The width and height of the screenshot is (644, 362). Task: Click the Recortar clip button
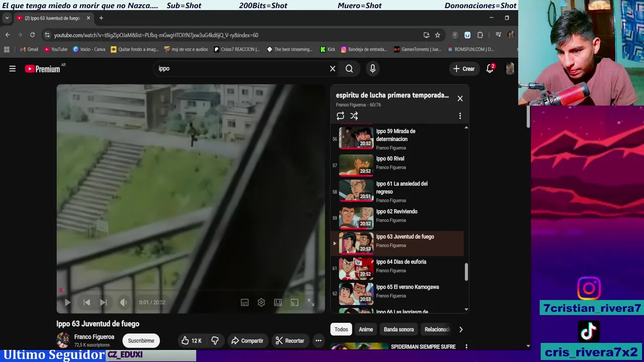[290, 340]
